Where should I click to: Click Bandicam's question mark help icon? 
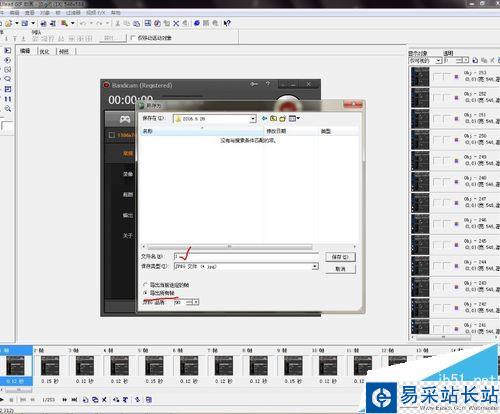pyautogui.click(x=268, y=84)
